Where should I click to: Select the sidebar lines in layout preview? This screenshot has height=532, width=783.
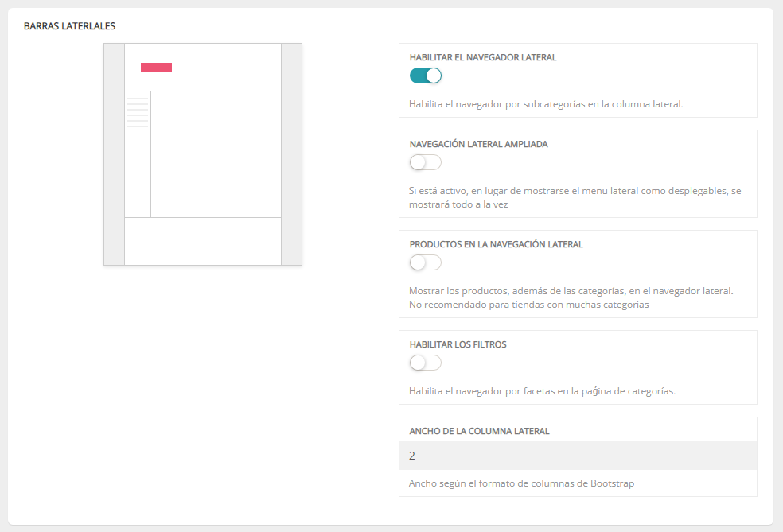coord(138,112)
